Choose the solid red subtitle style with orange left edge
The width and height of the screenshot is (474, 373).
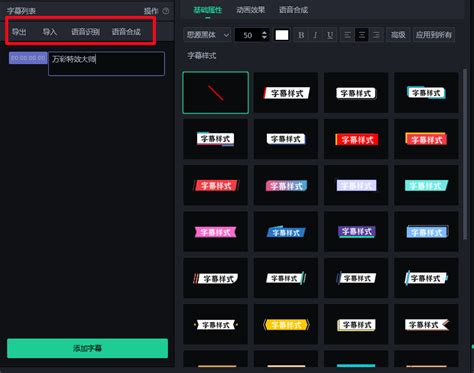click(x=356, y=139)
